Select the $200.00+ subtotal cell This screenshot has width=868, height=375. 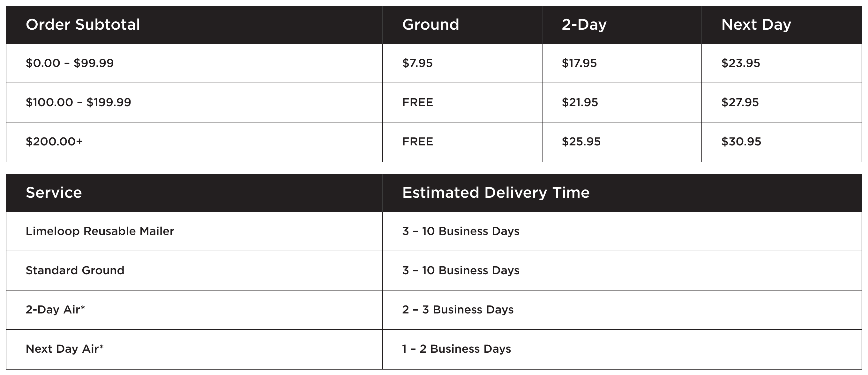pos(54,142)
